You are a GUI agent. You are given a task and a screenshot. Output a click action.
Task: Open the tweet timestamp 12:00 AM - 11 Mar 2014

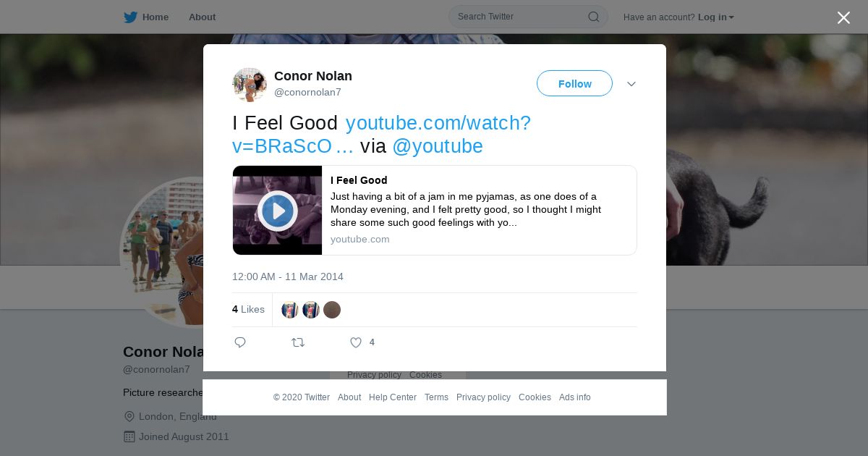coord(288,277)
